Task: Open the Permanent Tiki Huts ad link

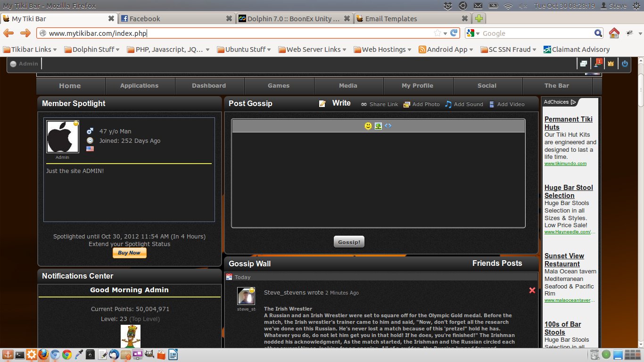Action: 569,123
